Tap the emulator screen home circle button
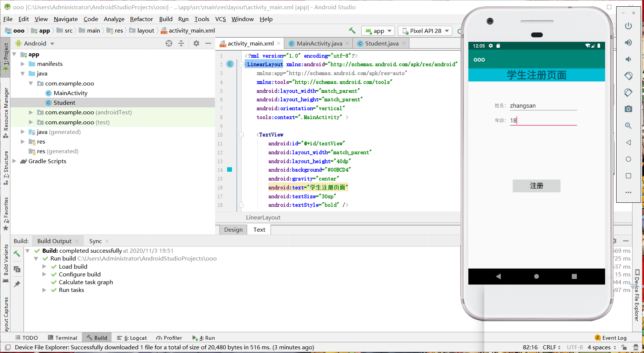Image resolution: width=644 pixels, height=353 pixels. tap(536, 276)
